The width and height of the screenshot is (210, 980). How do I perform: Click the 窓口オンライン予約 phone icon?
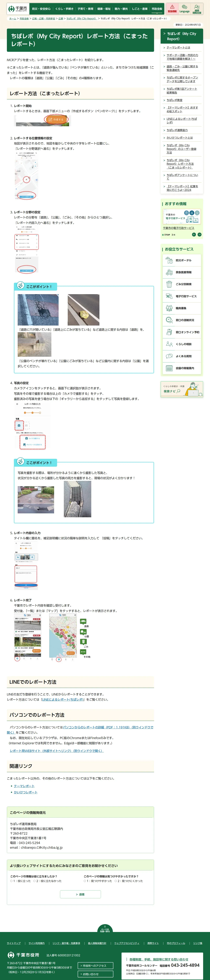tap(169, 332)
